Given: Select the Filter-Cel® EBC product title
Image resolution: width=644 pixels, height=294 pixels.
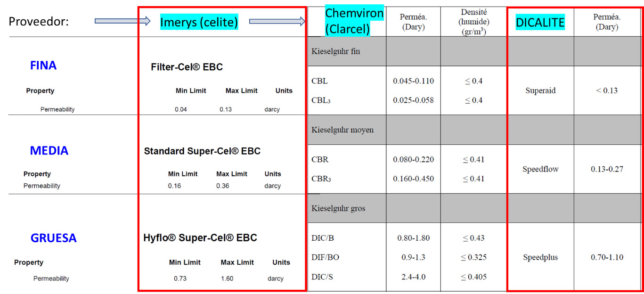Looking at the screenshot, I should pyautogui.click(x=187, y=67).
